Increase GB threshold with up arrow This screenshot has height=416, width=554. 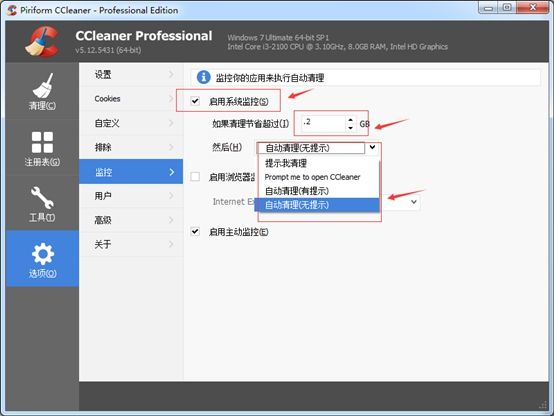tap(350, 120)
